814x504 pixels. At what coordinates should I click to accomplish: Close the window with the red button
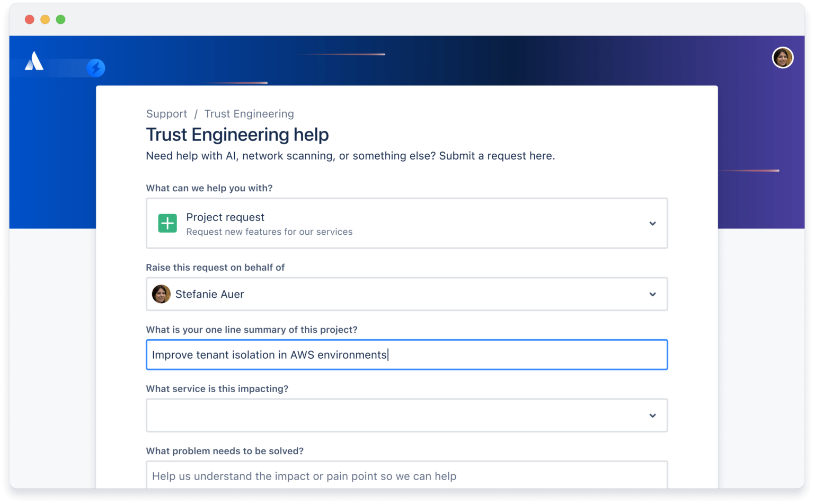point(29,19)
